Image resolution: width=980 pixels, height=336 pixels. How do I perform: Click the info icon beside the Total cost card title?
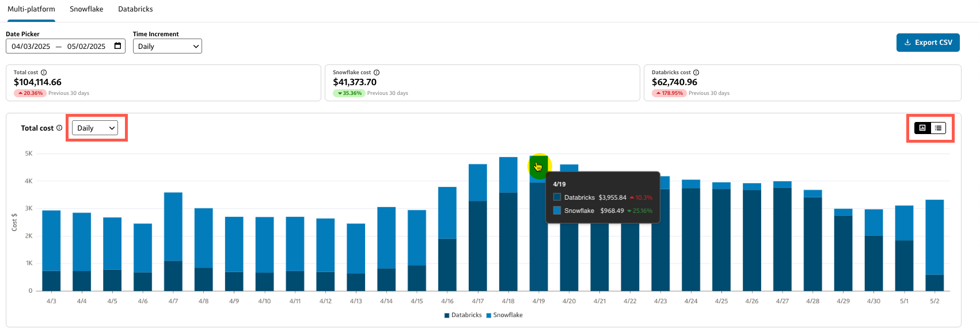(x=44, y=72)
